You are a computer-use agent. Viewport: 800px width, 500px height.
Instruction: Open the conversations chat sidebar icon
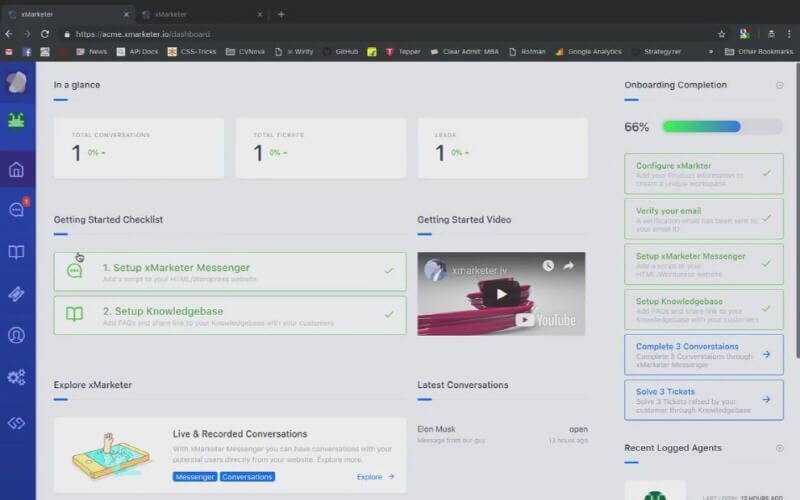pyautogui.click(x=17, y=209)
